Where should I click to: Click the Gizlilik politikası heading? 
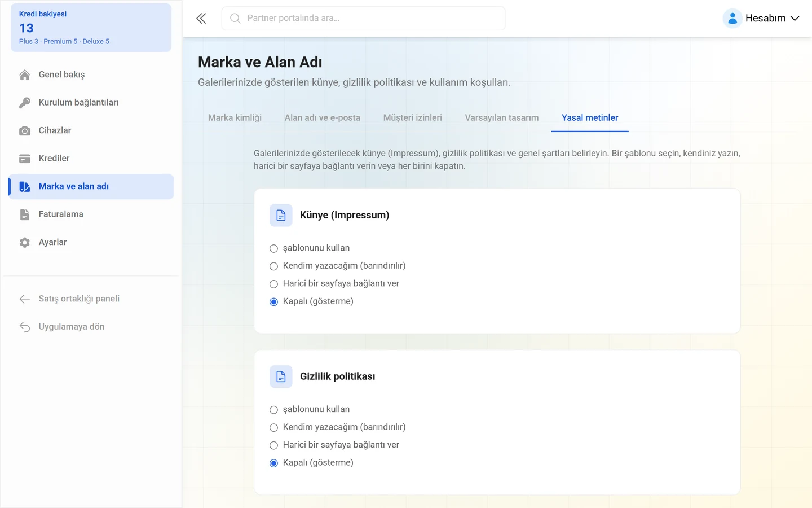(x=337, y=376)
